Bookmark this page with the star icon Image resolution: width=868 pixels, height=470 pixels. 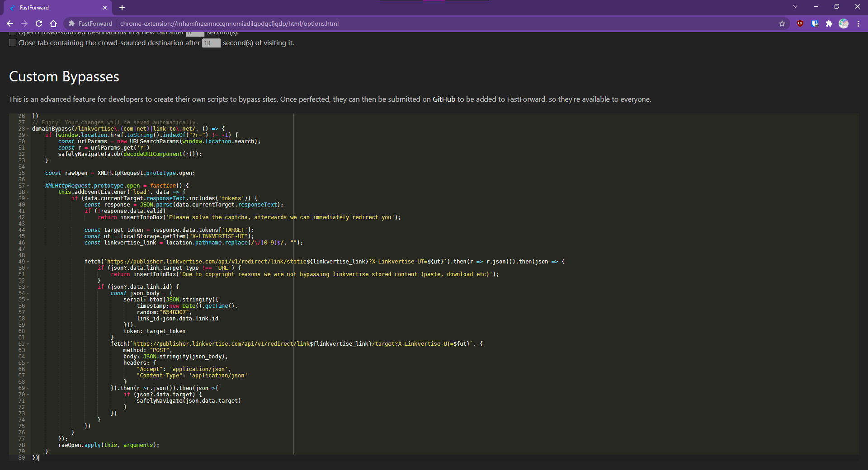[x=782, y=23]
